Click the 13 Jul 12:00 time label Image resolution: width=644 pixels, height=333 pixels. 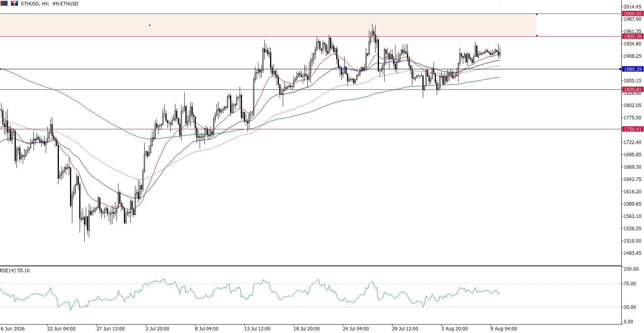257,329
